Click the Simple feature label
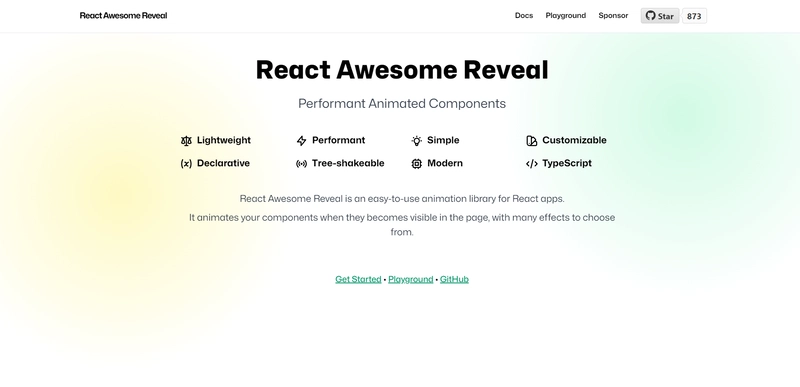This screenshot has width=800, height=387. tap(443, 140)
